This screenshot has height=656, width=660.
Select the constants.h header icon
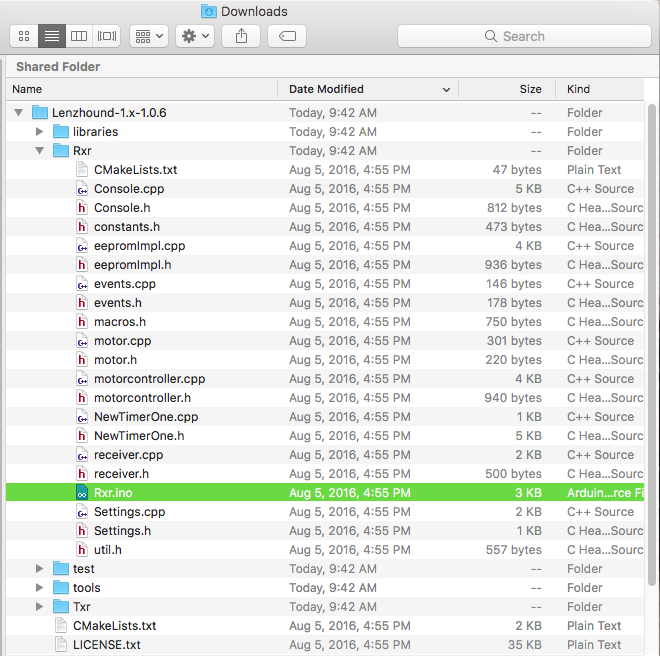coord(82,227)
